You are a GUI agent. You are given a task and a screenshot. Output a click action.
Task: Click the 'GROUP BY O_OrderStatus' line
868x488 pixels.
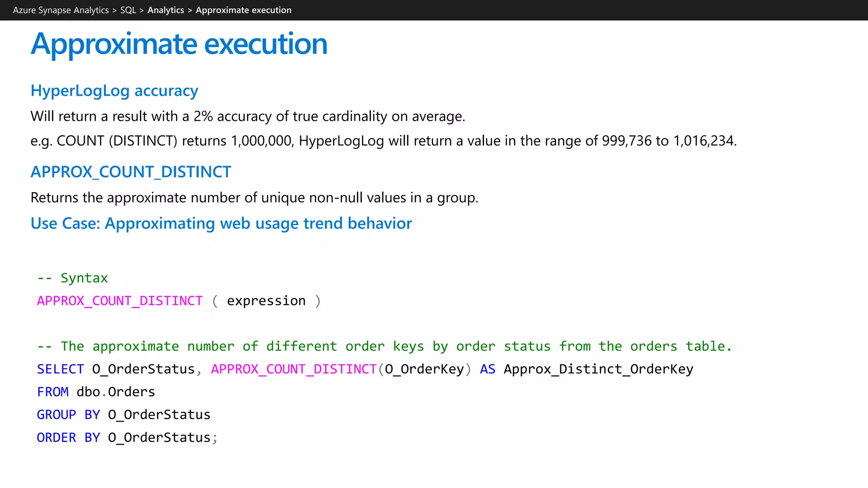124,415
